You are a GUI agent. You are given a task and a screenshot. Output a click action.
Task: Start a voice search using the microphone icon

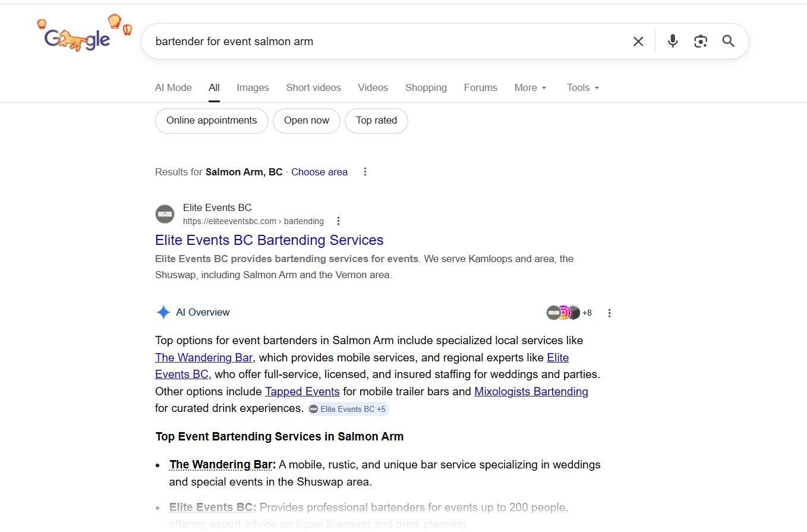pos(672,42)
